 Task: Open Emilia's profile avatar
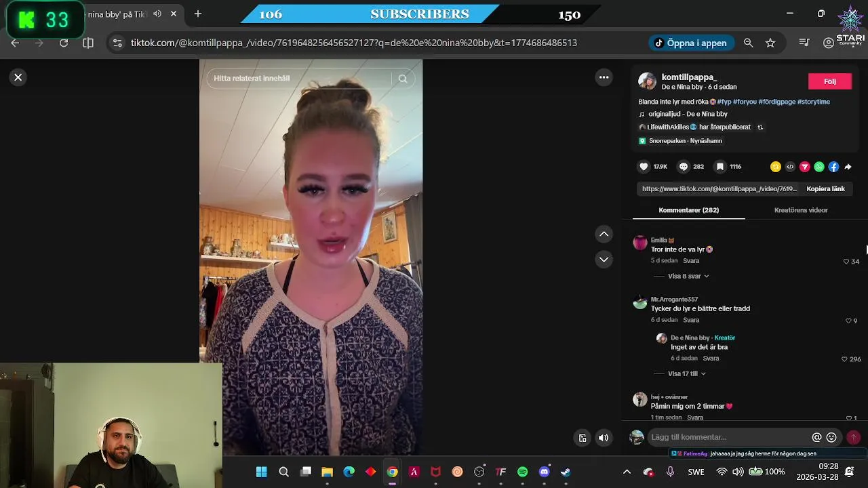[639, 243]
